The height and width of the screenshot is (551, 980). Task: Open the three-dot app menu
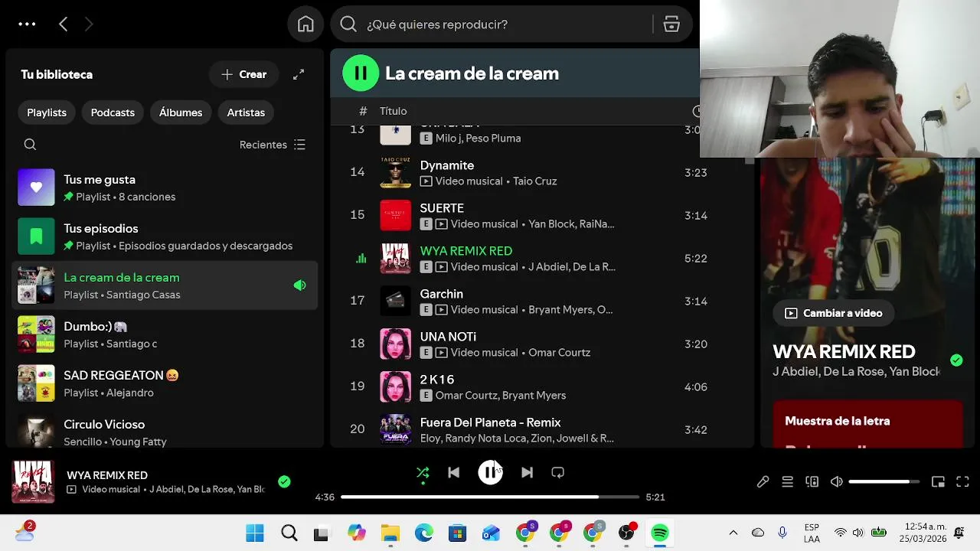click(27, 24)
